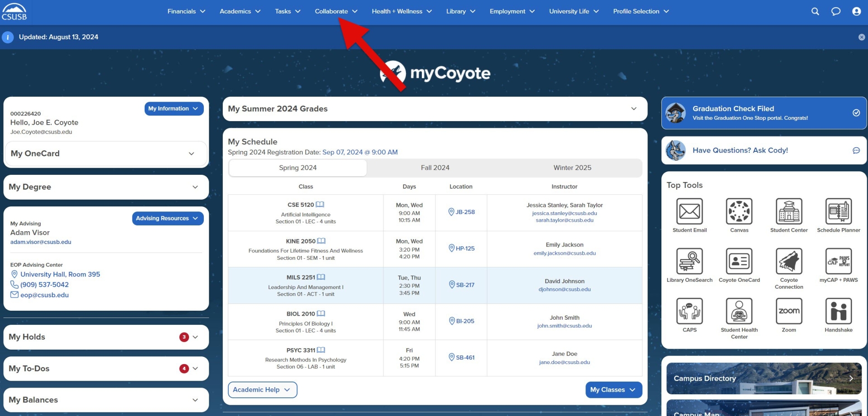Viewport: 868px width, 416px height.
Task: Open the Advising Resources dropdown
Action: pyautogui.click(x=168, y=218)
